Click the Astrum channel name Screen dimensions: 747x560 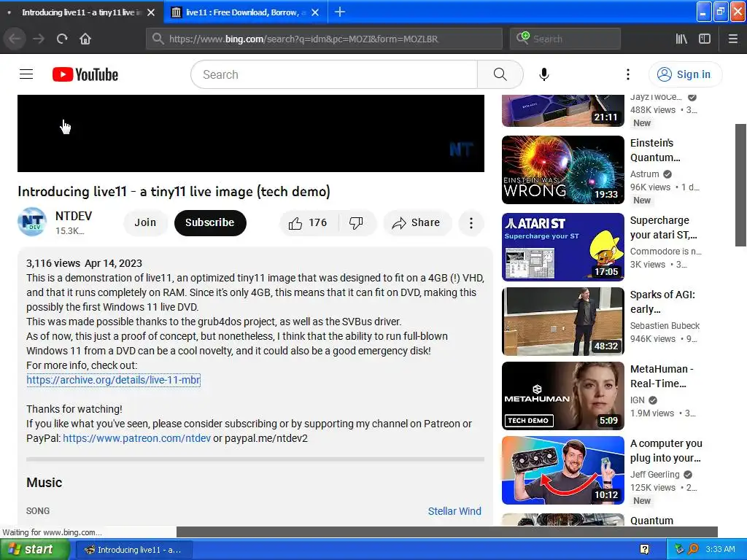click(645, 174)
